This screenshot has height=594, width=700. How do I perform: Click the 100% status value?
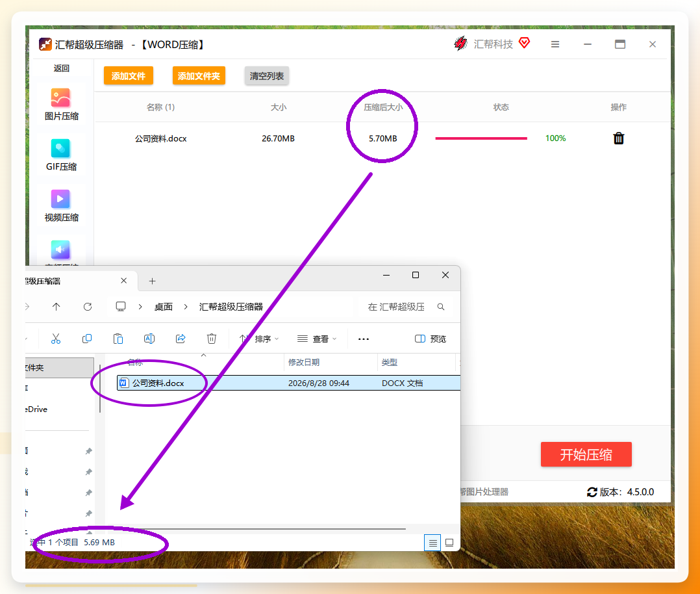tap(555, 138)
